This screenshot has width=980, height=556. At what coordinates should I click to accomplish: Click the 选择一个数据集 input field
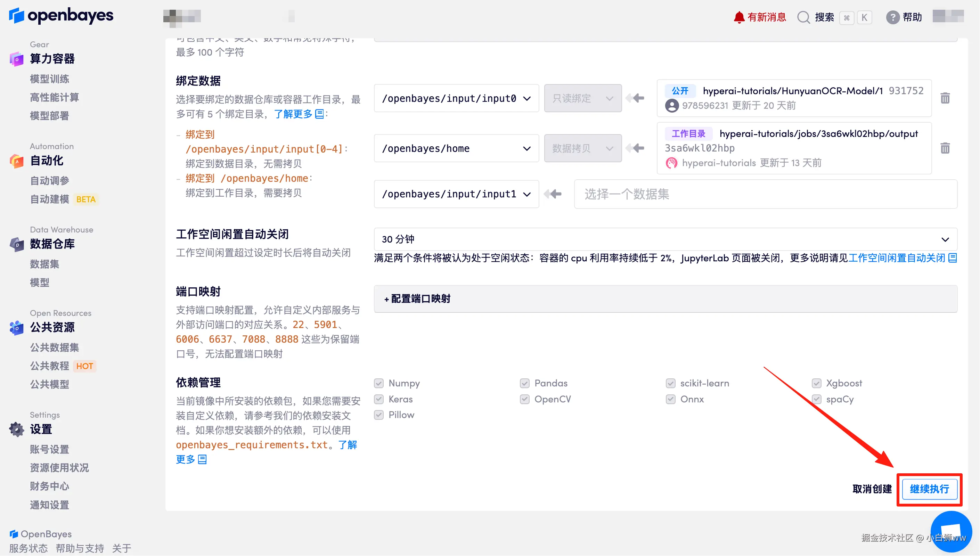click(x=765, y=194)
